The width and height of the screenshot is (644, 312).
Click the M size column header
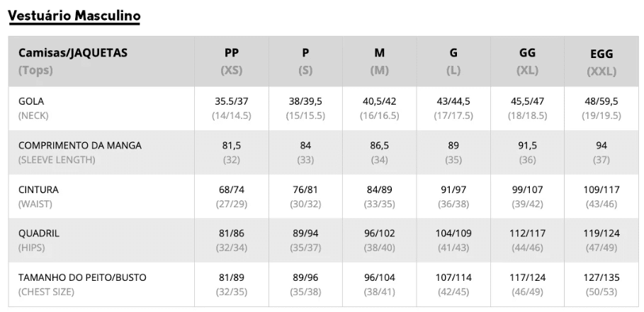coord(380,62)
